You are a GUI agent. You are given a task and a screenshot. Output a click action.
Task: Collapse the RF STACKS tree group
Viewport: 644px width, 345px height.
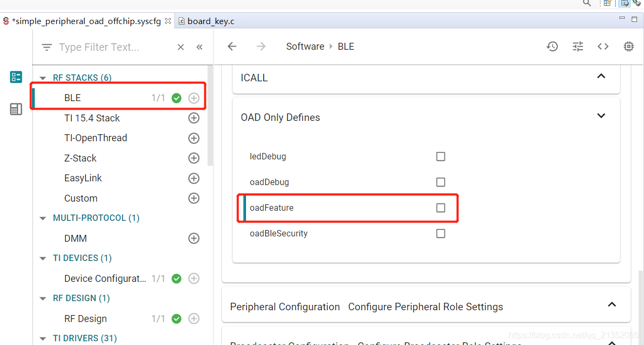pyautogui.click(x=43, y=78)
